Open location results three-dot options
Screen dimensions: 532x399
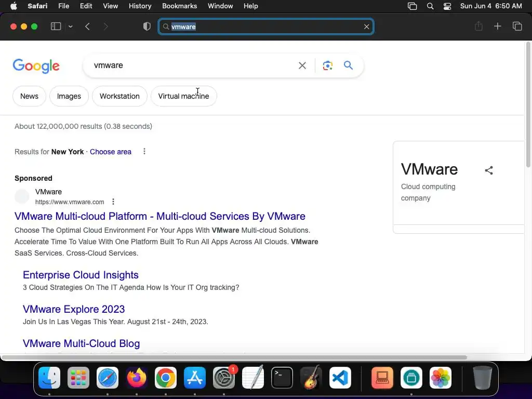pos(144,151)
